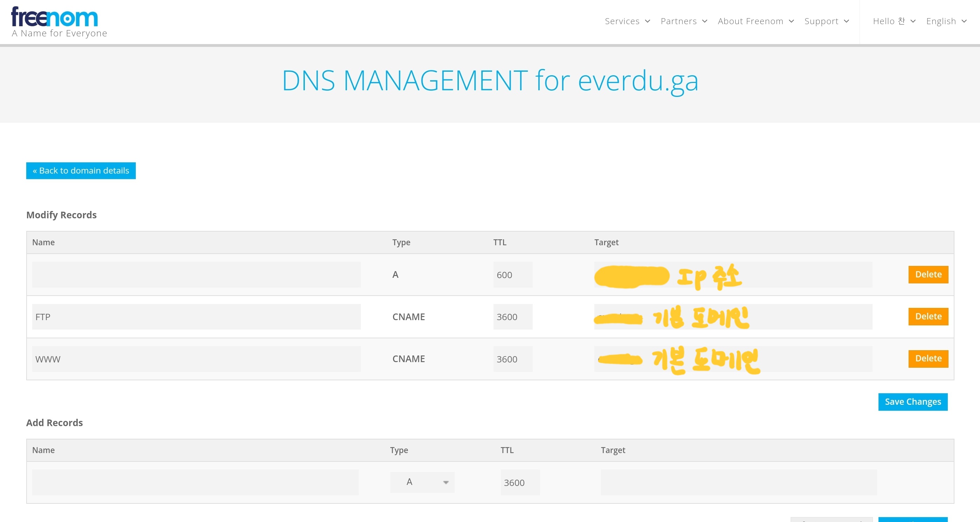This screenshot has width=980, height=522.
Task: Click the FTP name input field
Action: coord(196,317)
